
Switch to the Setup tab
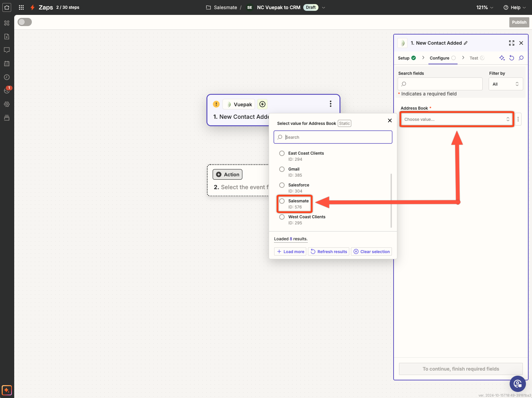[x=407, y=58]
